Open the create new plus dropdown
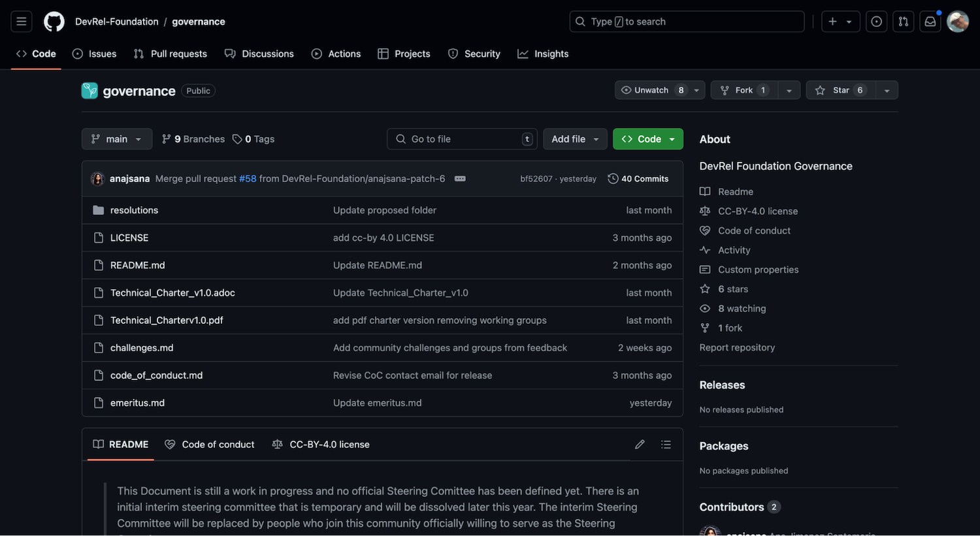 pyautogui.click(x=840, y=22)
